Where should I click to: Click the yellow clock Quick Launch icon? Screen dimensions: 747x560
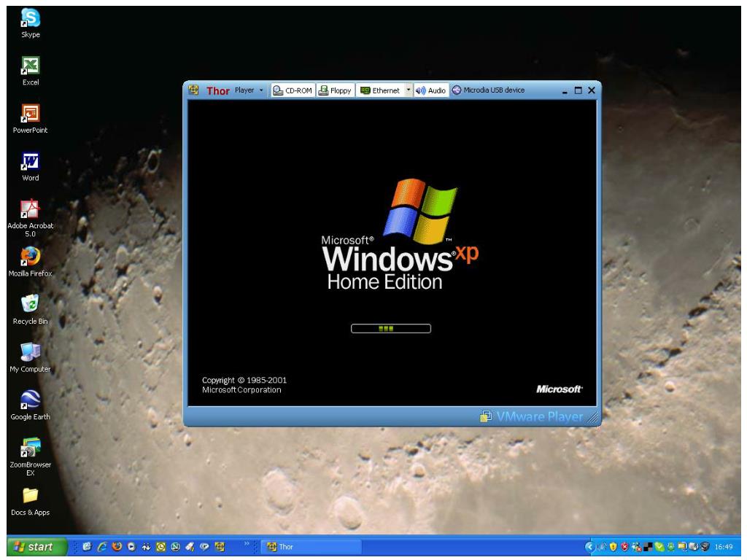tap(161, 547)
